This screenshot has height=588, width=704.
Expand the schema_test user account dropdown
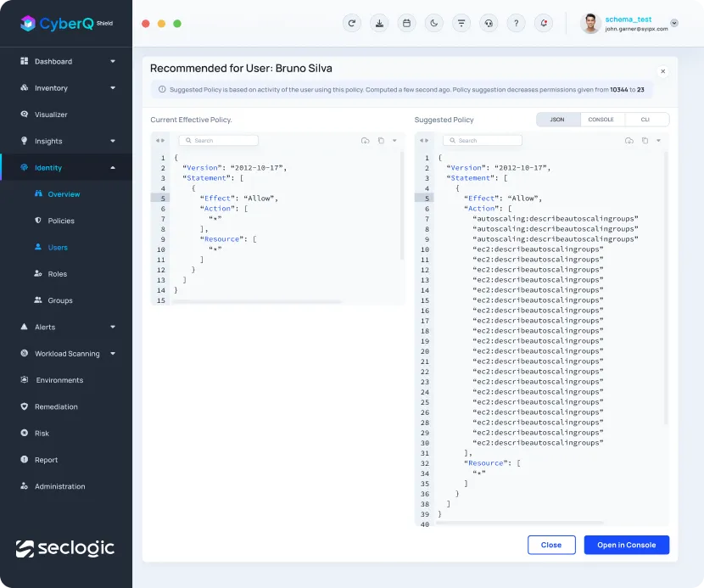point(674,24)
